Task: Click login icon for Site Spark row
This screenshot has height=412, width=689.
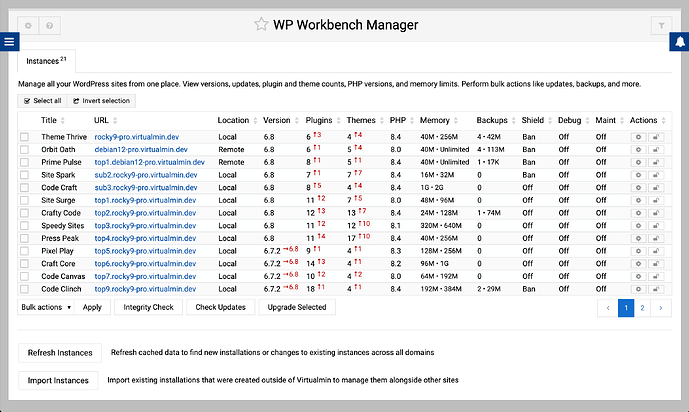Action: (656, 175)
